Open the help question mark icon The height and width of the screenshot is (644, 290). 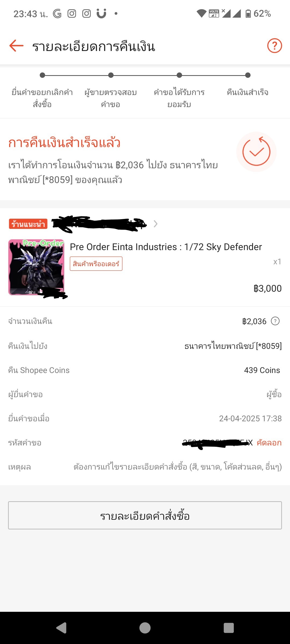(274, 46)
